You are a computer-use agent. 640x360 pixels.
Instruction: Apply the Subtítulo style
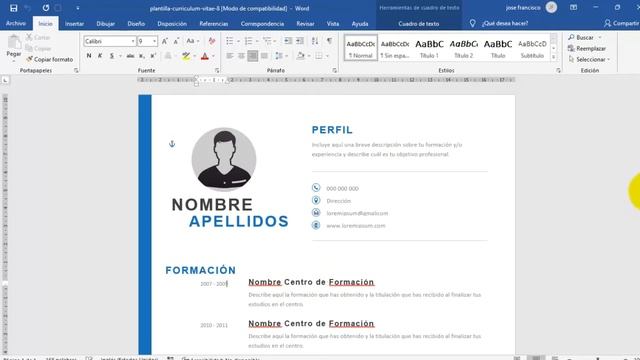coord(532,48)
